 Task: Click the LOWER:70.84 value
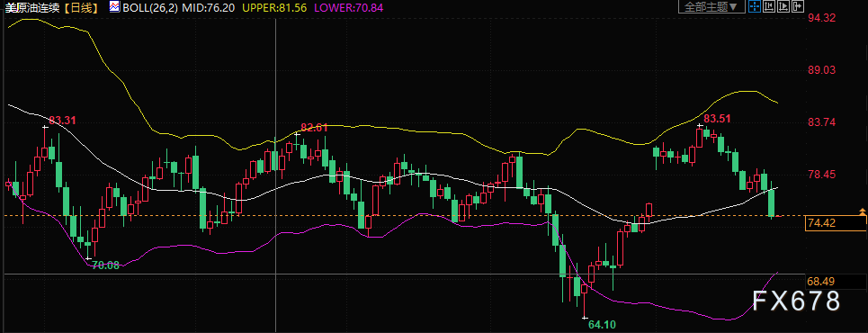pyautogui.click(x=348, y=8)
